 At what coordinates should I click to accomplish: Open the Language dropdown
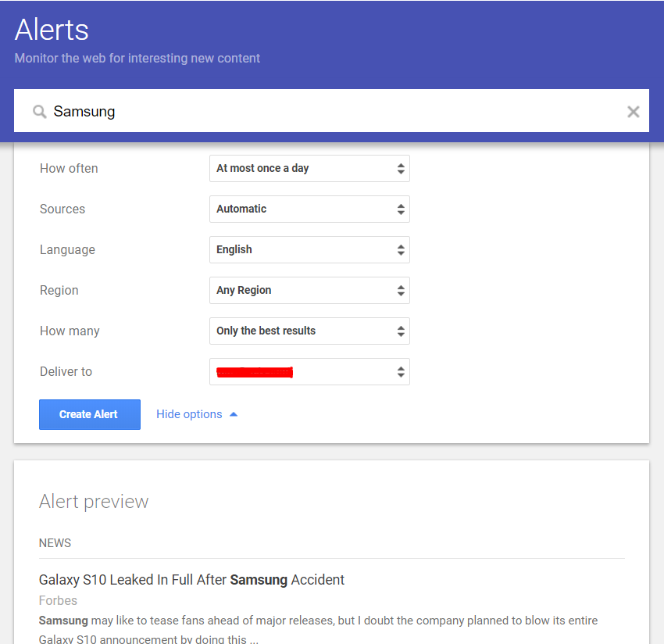(x=309, y=250)
